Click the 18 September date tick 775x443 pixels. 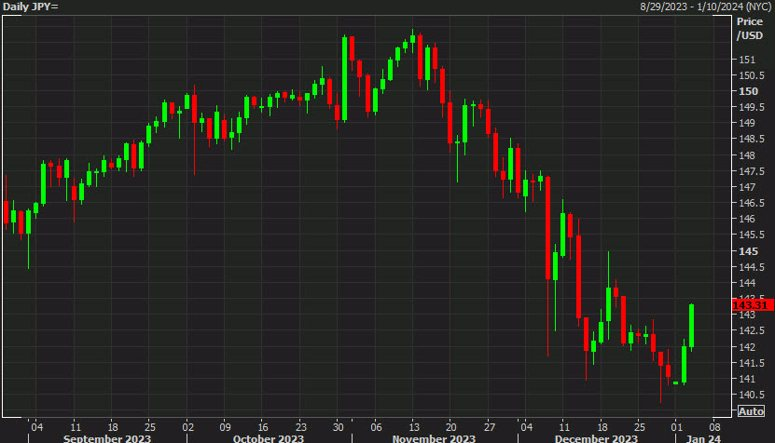(113, 427)
